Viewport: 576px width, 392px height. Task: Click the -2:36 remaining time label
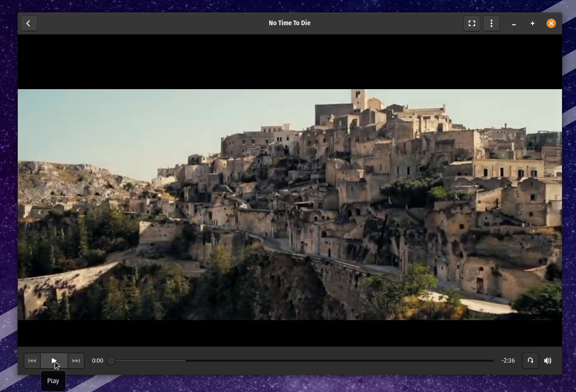[508, 361]
